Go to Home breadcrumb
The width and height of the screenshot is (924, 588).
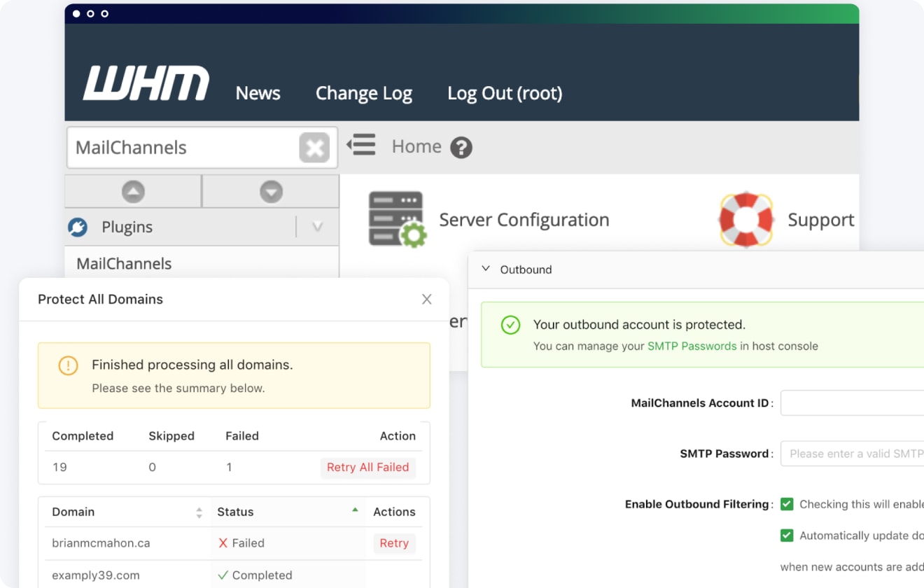click(x=416, y=146)
